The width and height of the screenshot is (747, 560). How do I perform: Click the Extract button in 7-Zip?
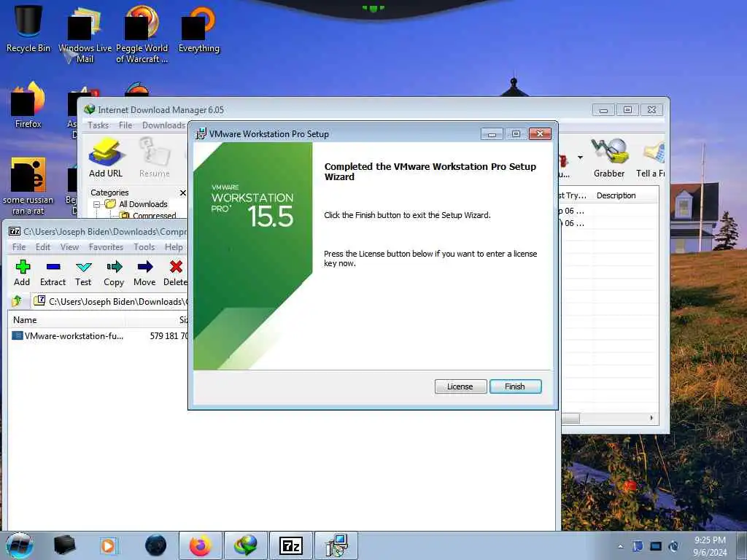pos(53,273)
